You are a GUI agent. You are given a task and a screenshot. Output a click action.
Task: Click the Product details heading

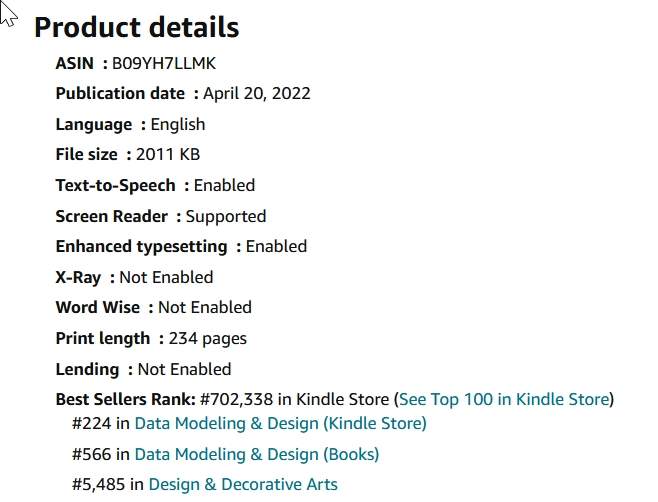[x=137, y=27]
